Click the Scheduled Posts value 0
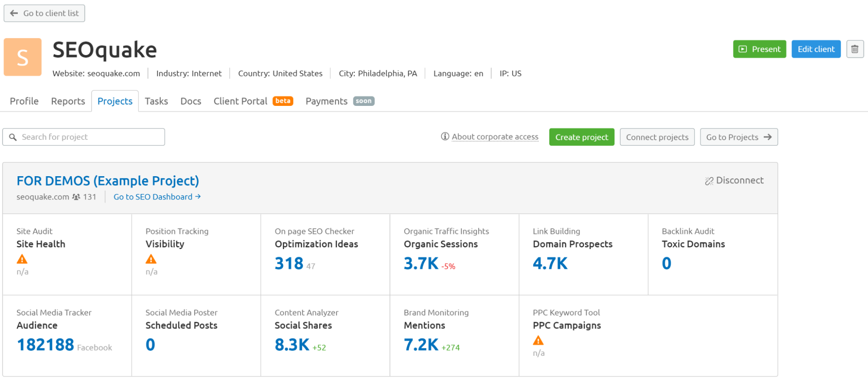The image size is (868, 381). 150,345
